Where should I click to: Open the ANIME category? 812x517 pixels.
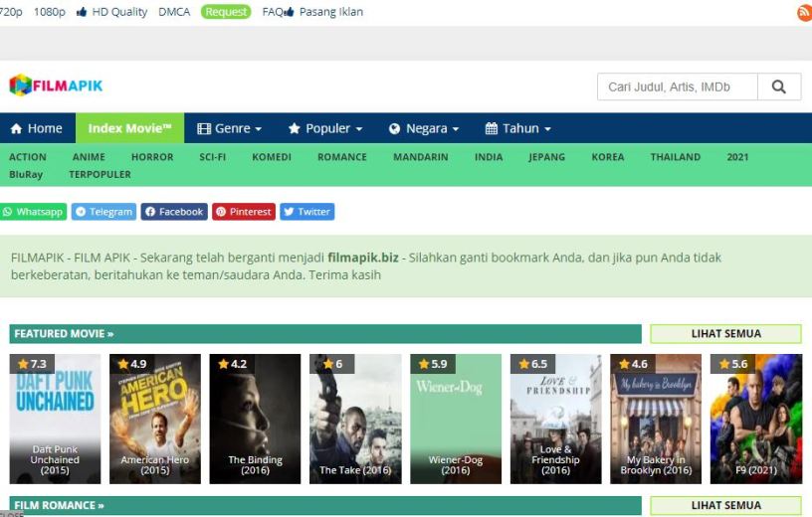coord(89,157)
